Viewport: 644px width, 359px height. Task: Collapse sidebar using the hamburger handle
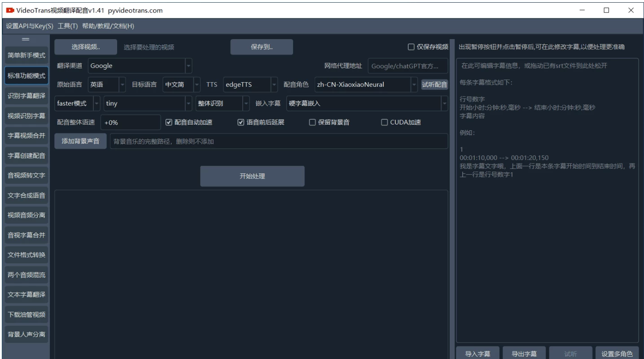(x=26, y=40)
